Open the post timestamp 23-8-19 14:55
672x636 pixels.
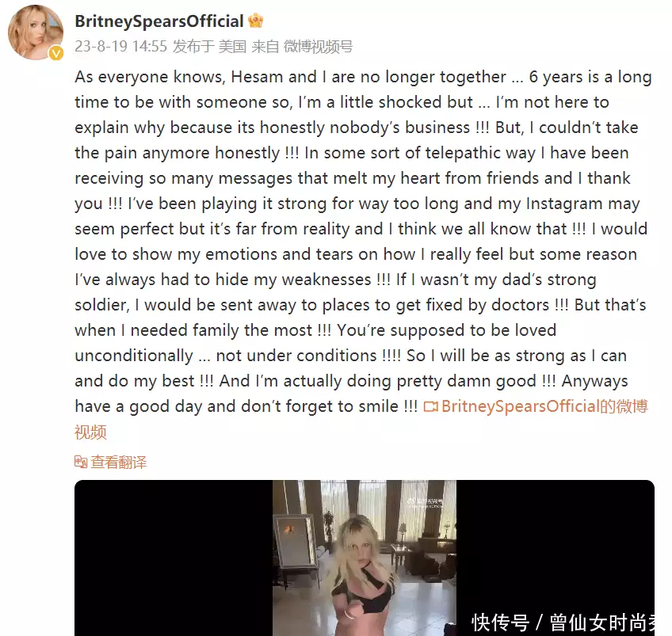[121, 46]
